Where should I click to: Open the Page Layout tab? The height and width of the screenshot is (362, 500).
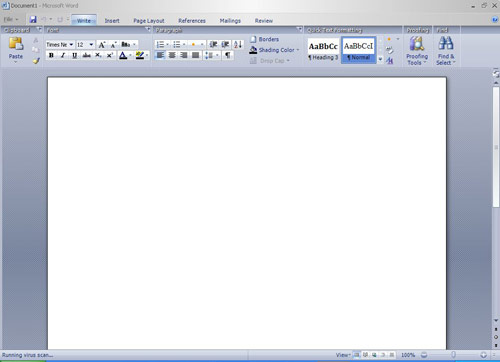149,21
